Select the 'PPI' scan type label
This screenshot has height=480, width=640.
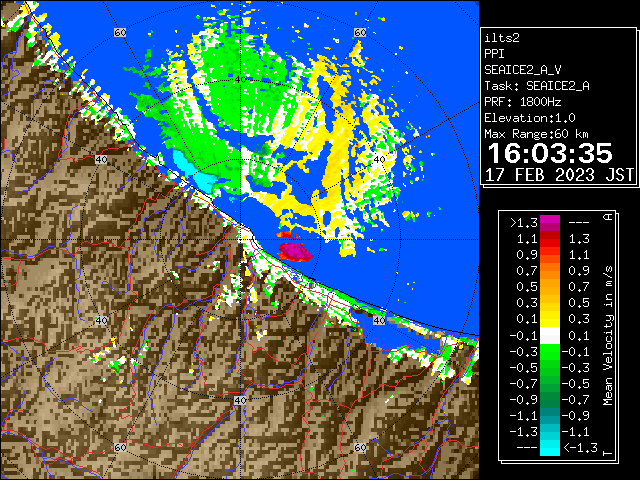pyautogui.click(x=494, y=54)
